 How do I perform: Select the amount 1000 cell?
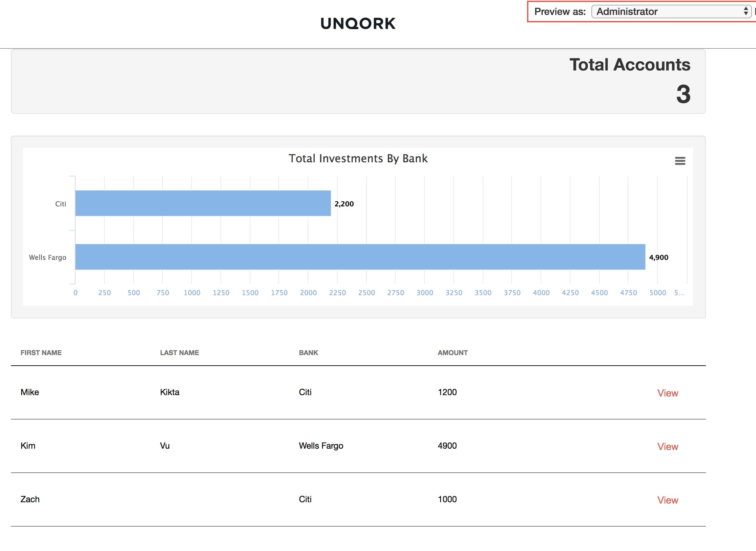coord(447,499)
